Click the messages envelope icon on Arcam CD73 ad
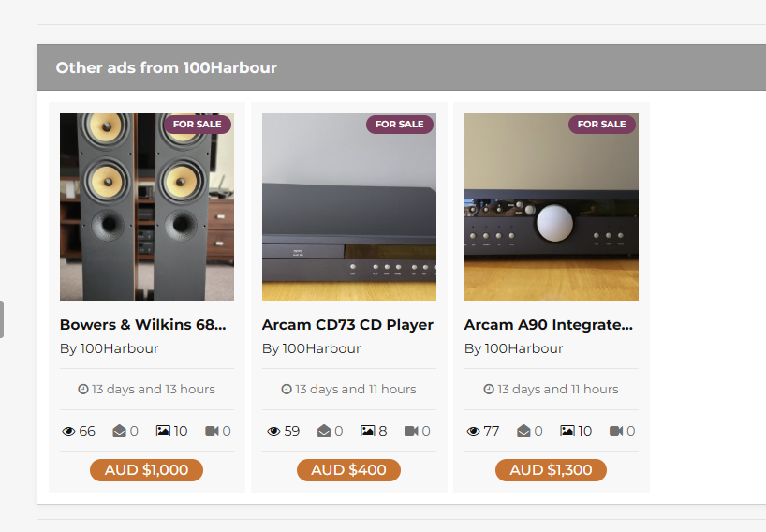 tap(324, 431)
